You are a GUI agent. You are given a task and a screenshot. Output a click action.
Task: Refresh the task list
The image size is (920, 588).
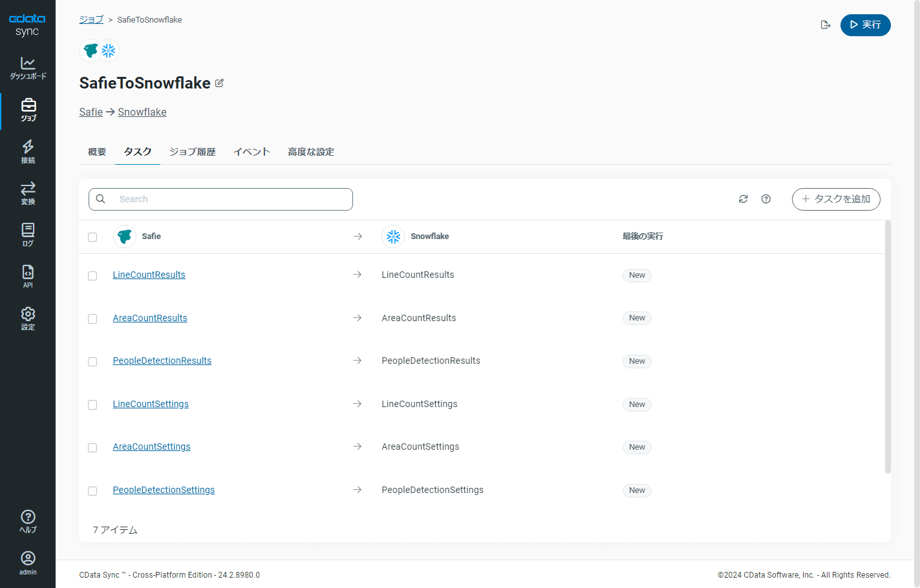click(x=743, y=199)
